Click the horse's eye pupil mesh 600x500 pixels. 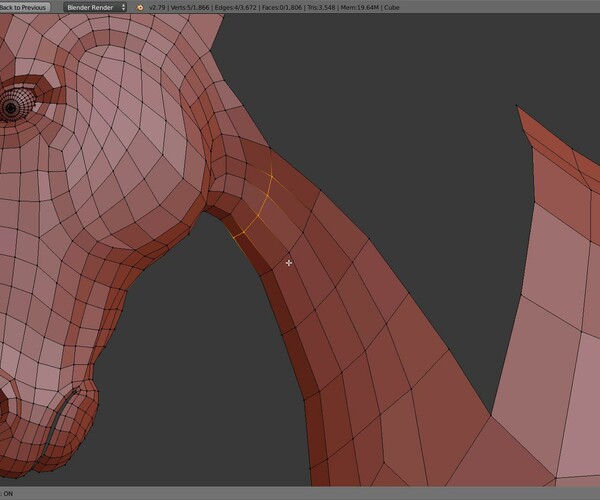point(11,108)
